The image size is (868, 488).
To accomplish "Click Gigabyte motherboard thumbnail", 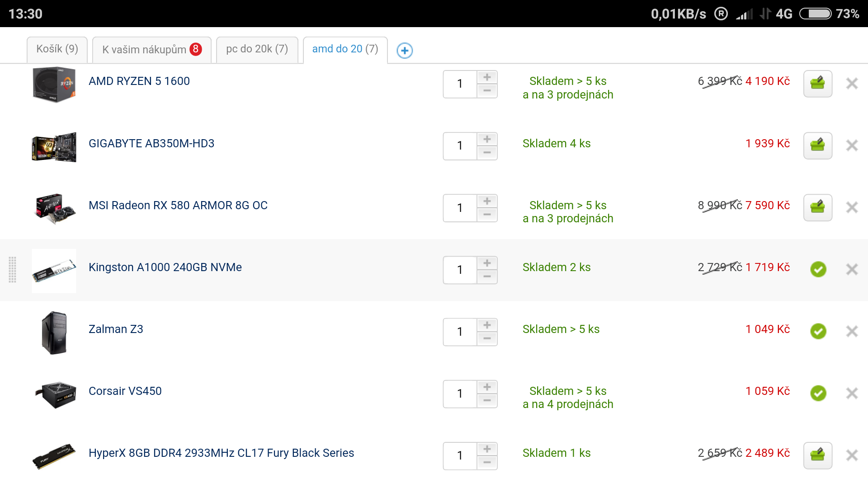I will (54, 147).
